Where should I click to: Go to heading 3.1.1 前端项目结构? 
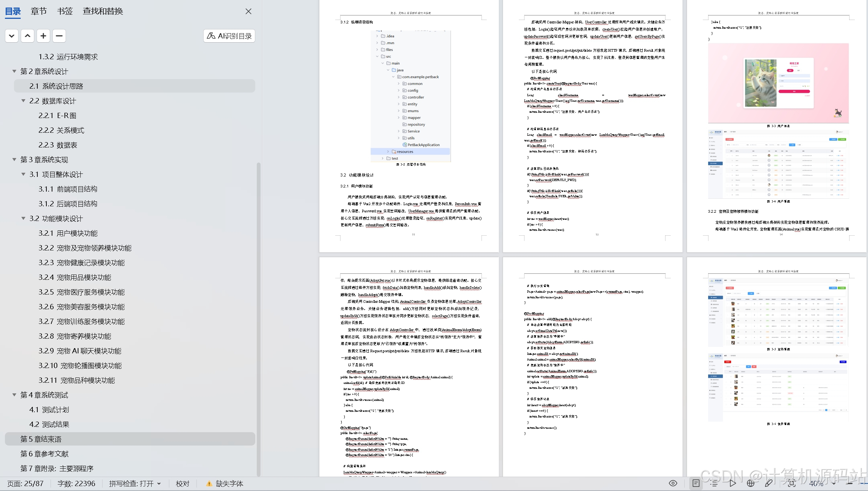pos(68,189)
